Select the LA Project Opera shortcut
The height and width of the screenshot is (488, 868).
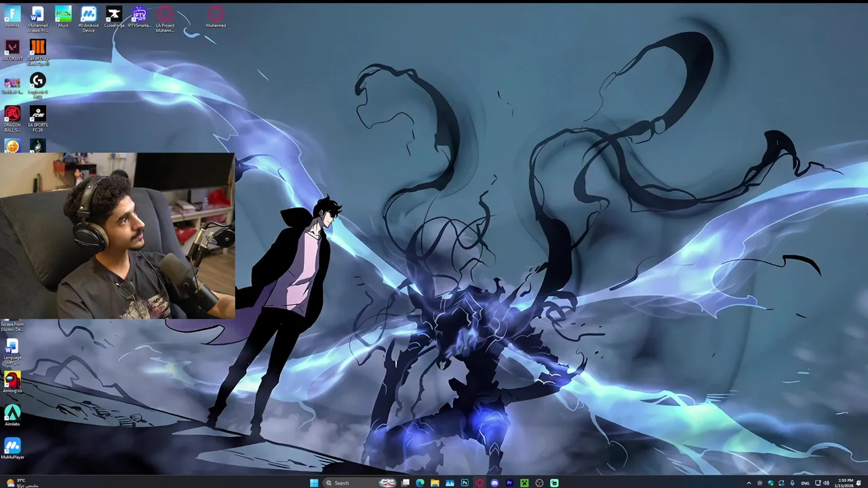tap(165, 19)
